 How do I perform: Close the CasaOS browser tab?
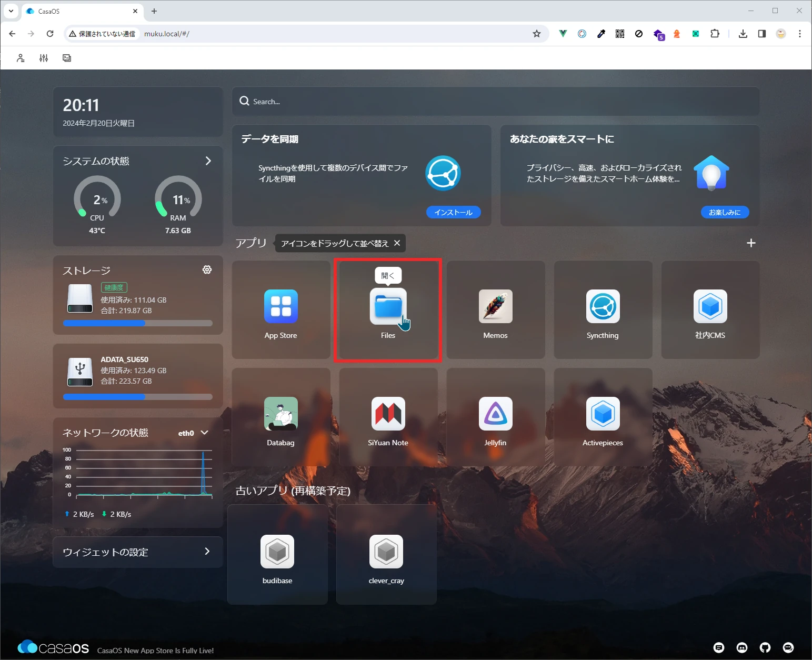coord(135,11)
